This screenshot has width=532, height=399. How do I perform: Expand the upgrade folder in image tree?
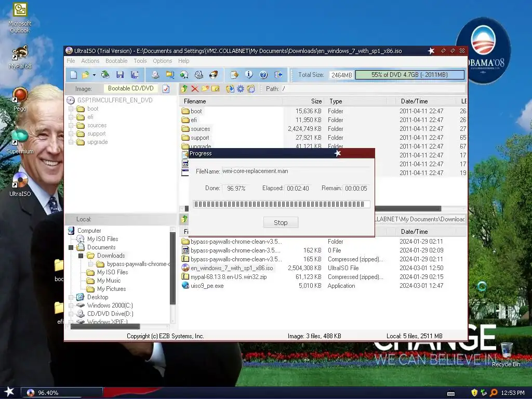click(x=71, y=142)
